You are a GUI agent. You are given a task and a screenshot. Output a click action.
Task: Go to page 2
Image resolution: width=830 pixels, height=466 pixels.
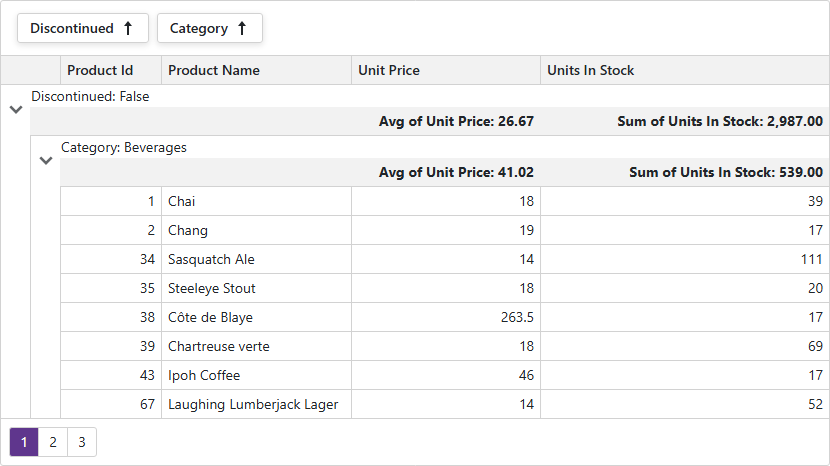pos(53,442)
